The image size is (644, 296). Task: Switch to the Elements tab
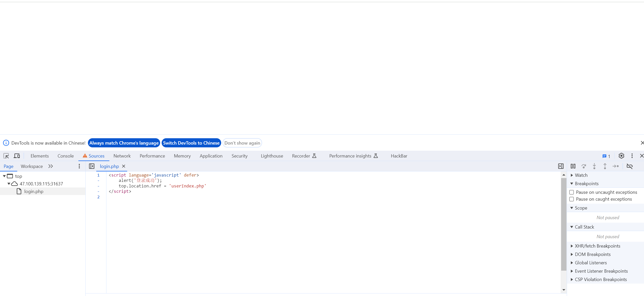tap(40, 156)
